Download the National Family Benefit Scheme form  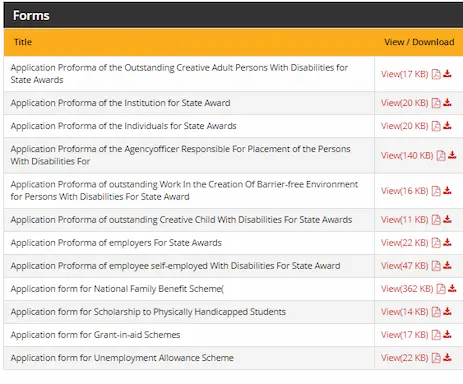(x=452, y=288)
